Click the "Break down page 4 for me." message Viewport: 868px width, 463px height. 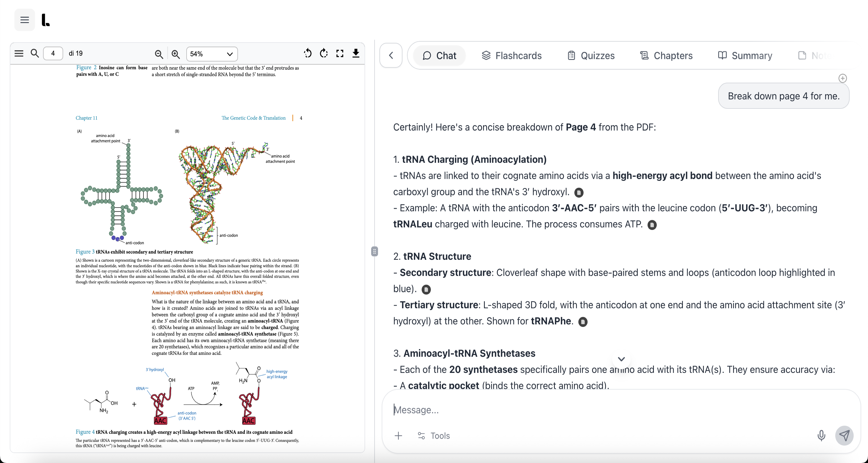[x=783, y=96]
